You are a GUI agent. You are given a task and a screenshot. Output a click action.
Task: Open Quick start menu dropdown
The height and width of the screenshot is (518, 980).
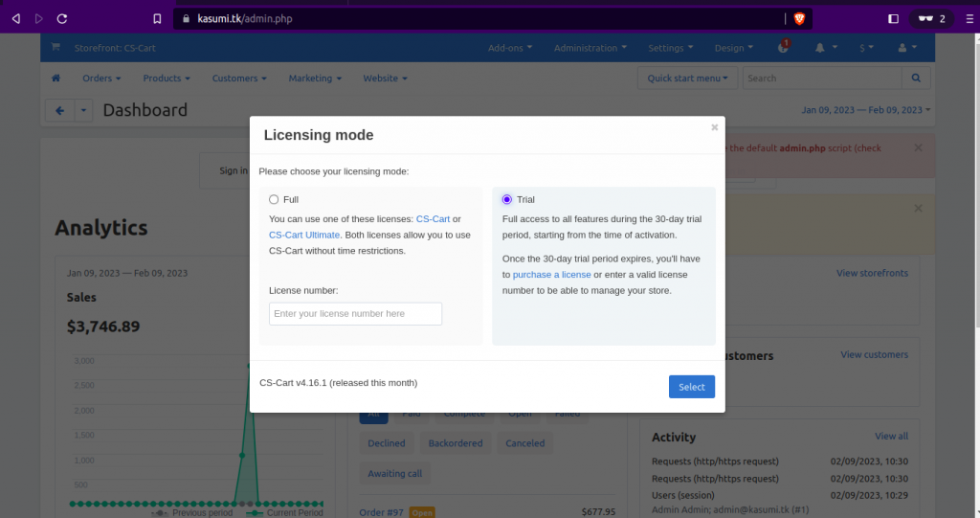[x=687, y=79]
